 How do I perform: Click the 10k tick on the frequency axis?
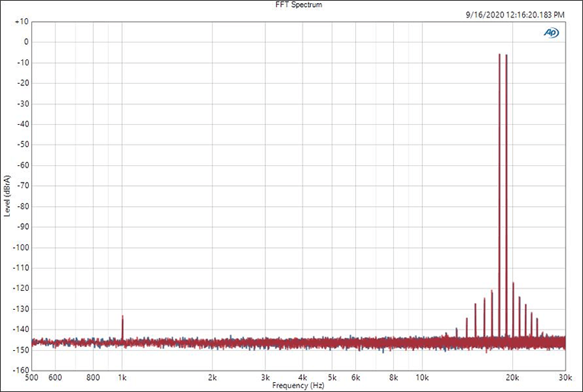[422, 378]
